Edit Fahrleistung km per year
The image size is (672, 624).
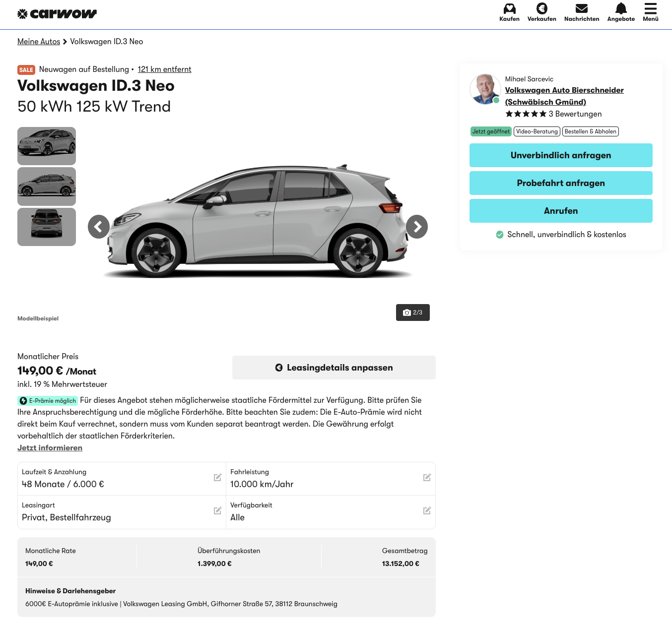click(427, 478)
